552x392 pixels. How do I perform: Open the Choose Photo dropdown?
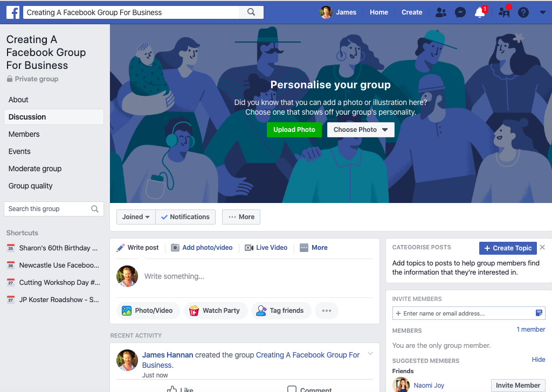click(x=361, y=130)
